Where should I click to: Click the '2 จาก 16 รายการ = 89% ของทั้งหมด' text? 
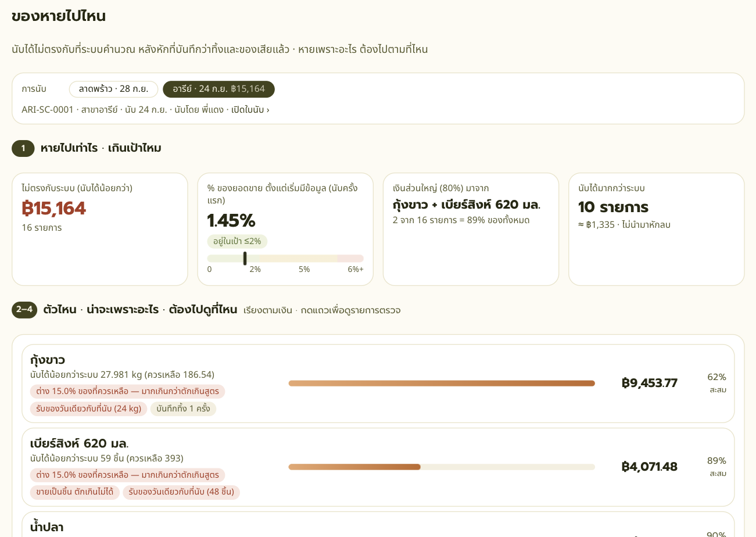pyautogui.click(x=461, y=220)
